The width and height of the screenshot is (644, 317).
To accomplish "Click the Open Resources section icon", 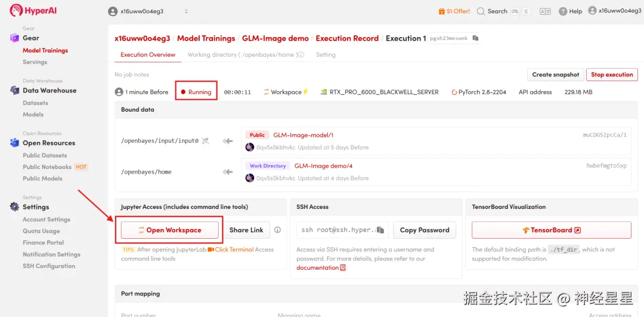I will 15,143.
